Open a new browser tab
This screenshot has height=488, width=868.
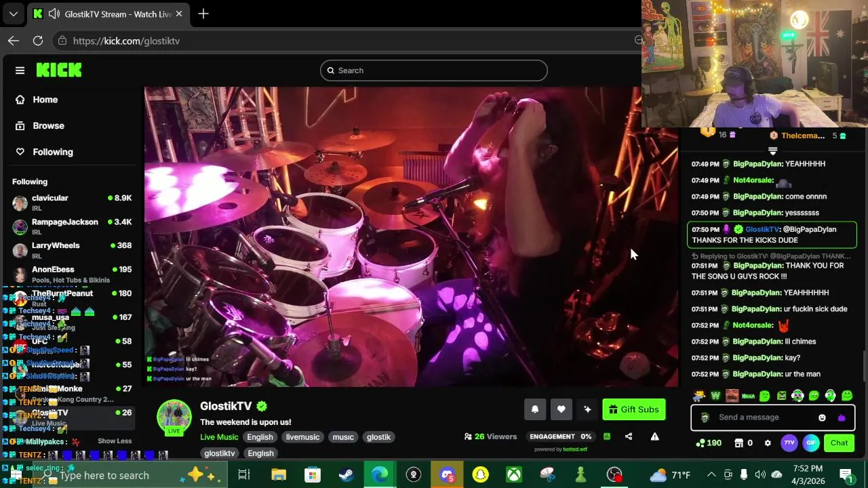click(203, 14)
